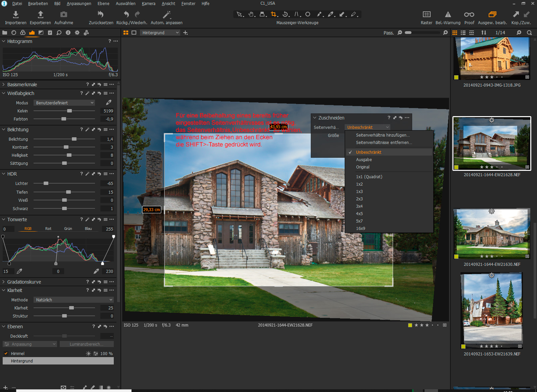Click the Importieren button
Screen dimensions: 537x392
16,18
